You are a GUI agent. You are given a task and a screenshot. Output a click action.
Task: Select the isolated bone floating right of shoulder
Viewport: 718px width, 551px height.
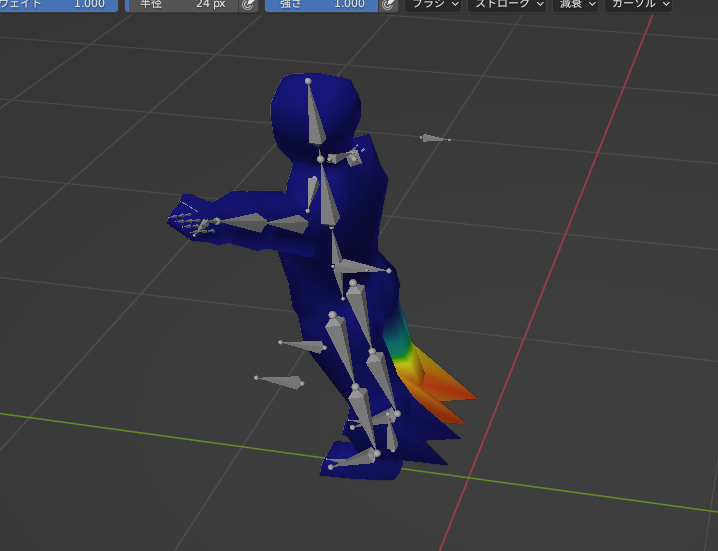click(434, 138)
